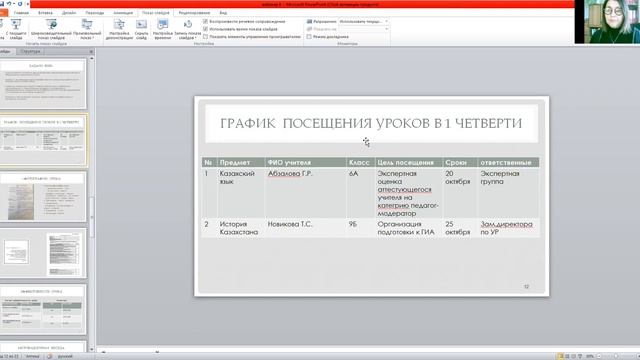Redo action in Quick Access toolbar
Image resolution: width=640 pixels, height=360 pixels.
coord(20,4)
